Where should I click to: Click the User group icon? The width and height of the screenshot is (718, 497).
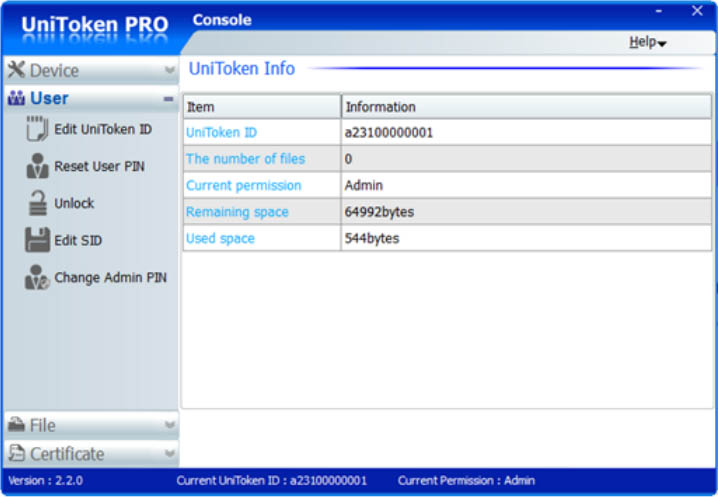click(16, 98)
